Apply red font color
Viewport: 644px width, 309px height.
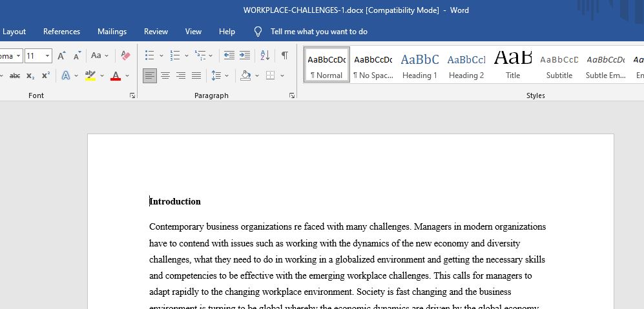116,75
